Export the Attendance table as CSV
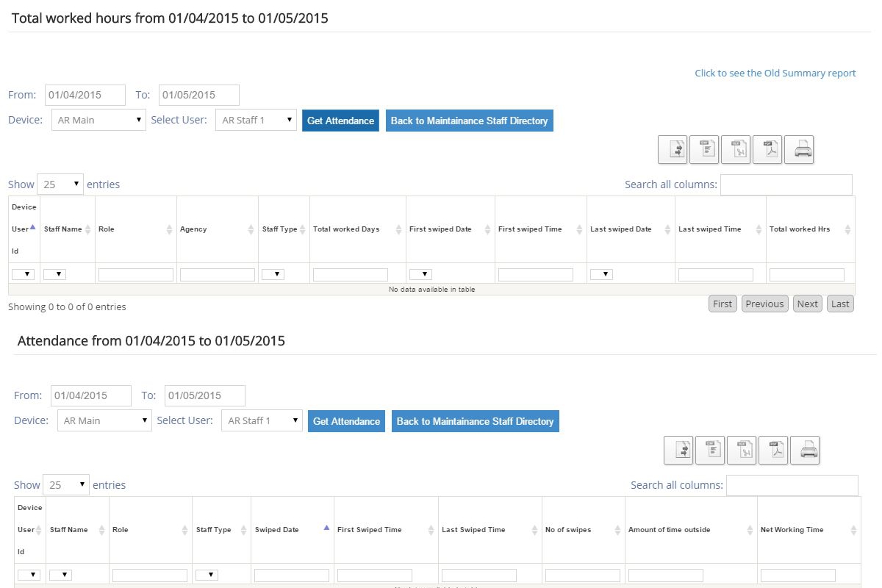 709,451
